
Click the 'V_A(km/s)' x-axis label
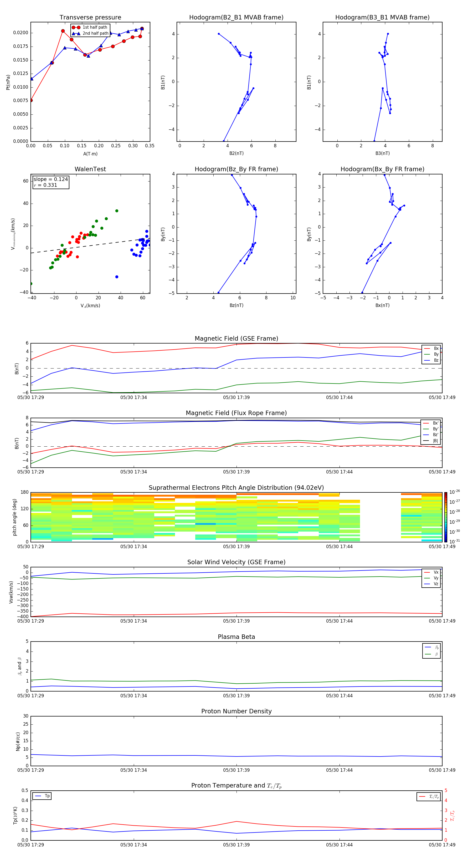90,306
